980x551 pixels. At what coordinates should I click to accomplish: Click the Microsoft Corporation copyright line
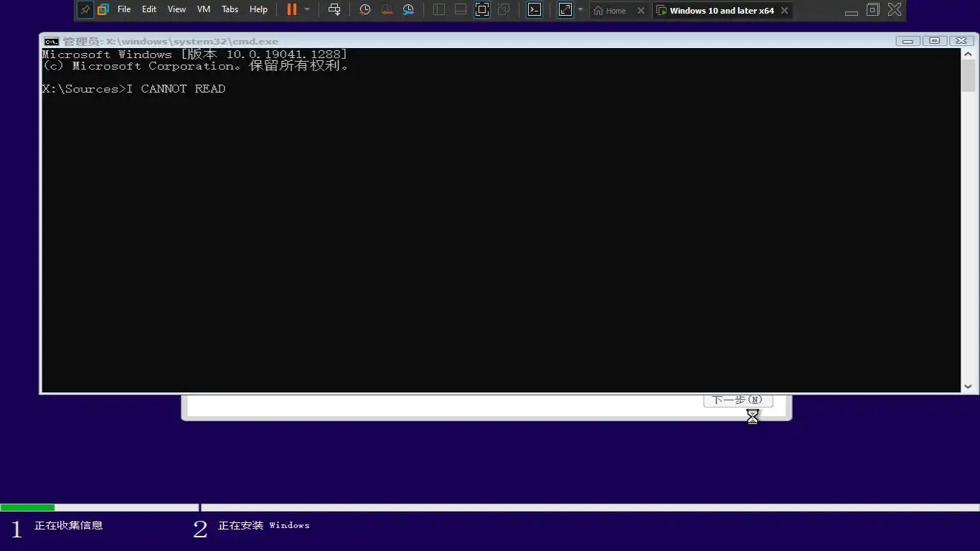pyautogui.click(x=196, y=66)
